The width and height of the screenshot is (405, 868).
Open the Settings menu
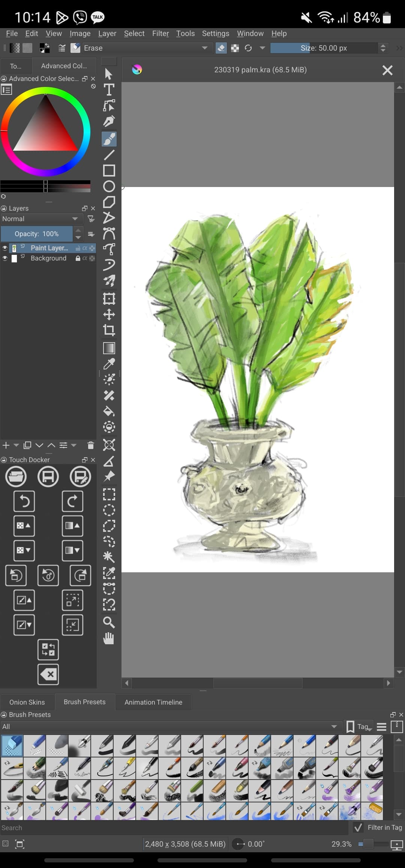pyautogui.click(x=216, y=33)
